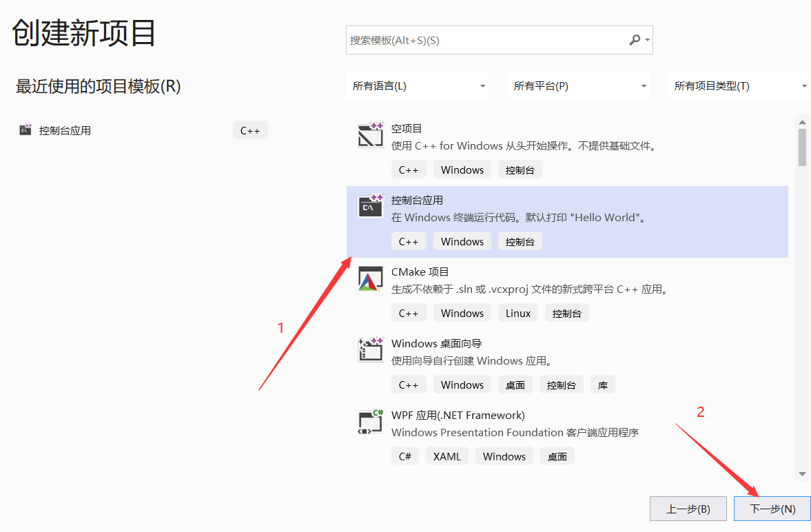Select the CMake 项目 template title
This screenshot has width=811, height=532.
[x=420, y=272]
